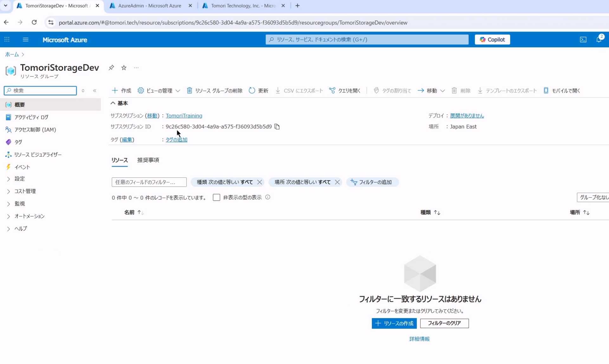Toggle 非表示の型の表示 checkbox

click(x=217, y=197)
